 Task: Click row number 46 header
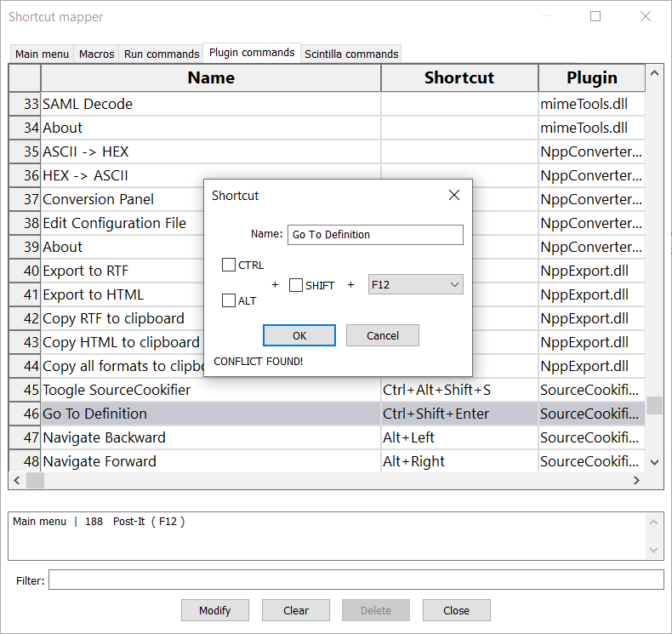pyautogui.click(x=25, y=414)
